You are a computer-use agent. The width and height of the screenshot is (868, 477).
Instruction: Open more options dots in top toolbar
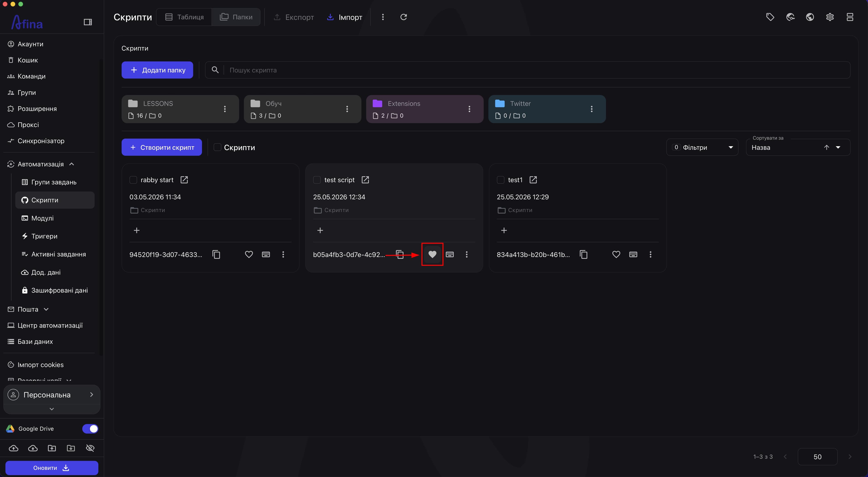[x=382, y=17]
